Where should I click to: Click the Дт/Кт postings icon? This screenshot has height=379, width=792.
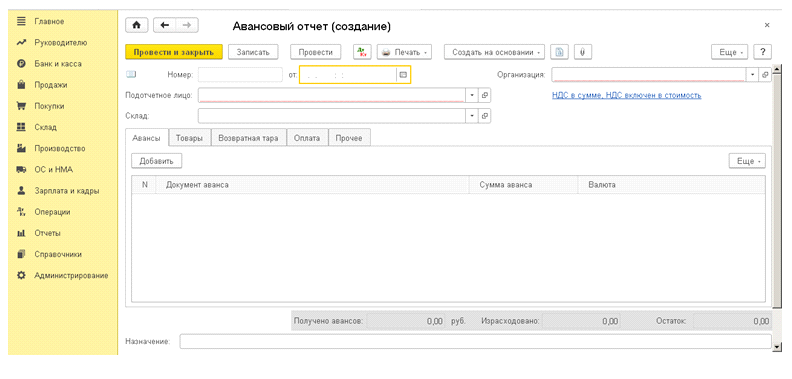tap(362, 52)
